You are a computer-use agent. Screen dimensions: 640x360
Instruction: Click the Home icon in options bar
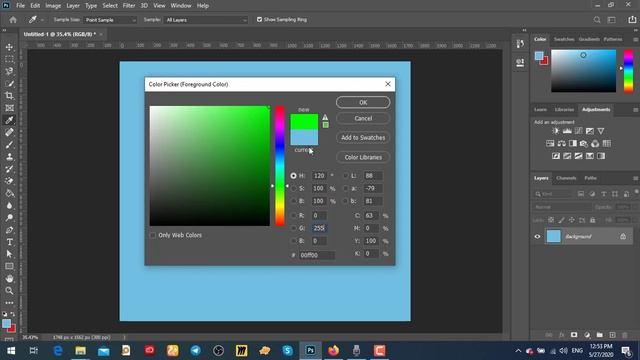[13, 20]
